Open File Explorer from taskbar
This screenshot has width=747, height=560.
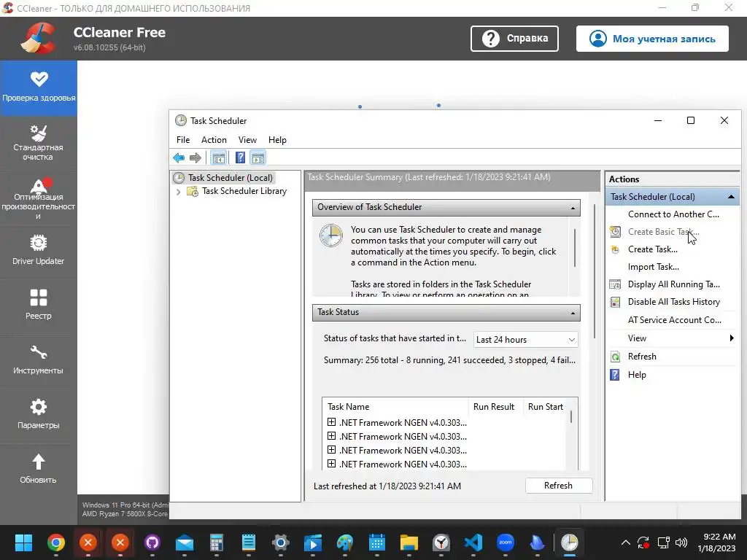click(409, 542)
